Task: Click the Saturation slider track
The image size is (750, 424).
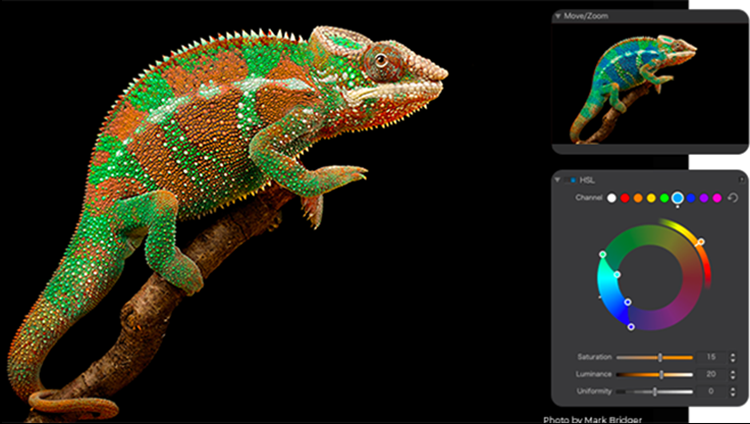Action: coord(654,357)
